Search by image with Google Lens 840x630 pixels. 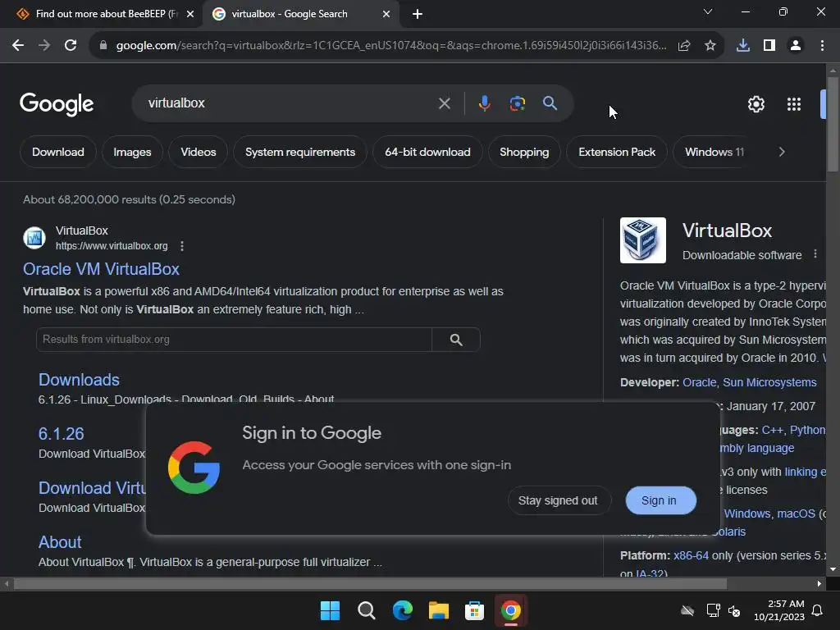click(x=518, y=103)
